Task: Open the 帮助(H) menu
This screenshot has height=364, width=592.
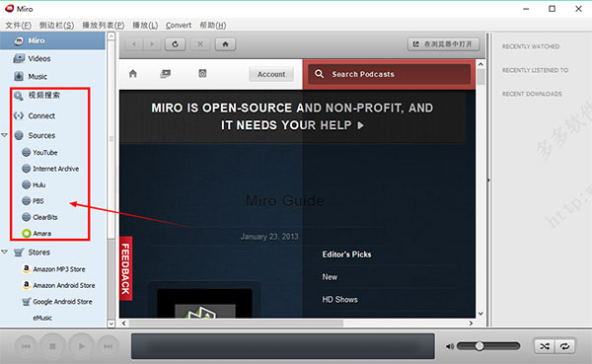Action: (x=212, y=26)
